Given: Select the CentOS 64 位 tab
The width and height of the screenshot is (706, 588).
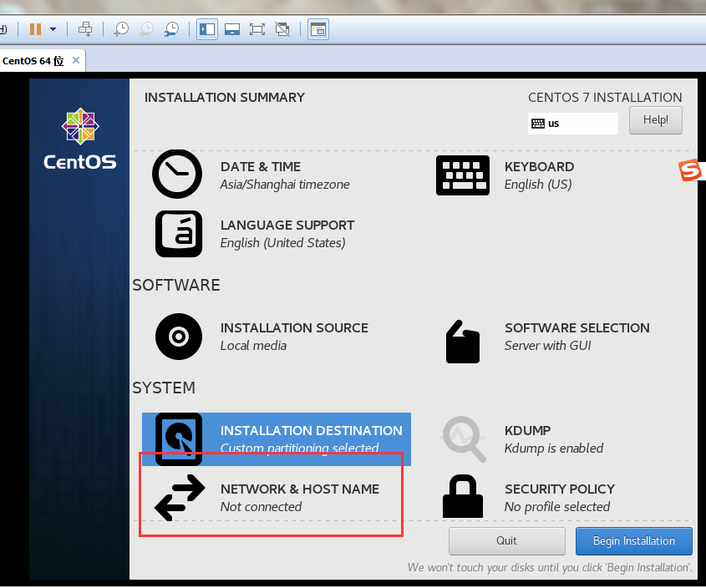Looking at the screenshot, I should click(x=33, y=61).
